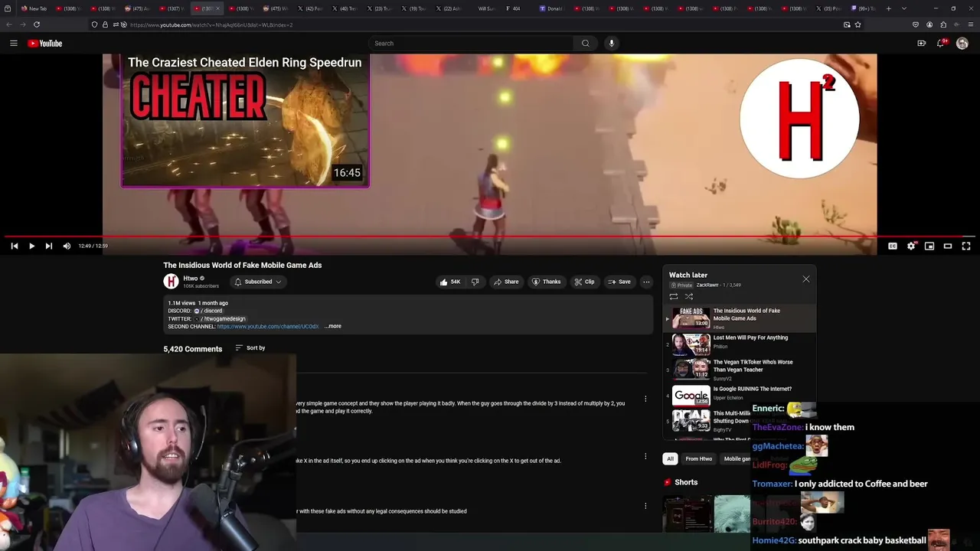Click the H² channel end-screen circle
Screen dimensions: 980x551
799,119
